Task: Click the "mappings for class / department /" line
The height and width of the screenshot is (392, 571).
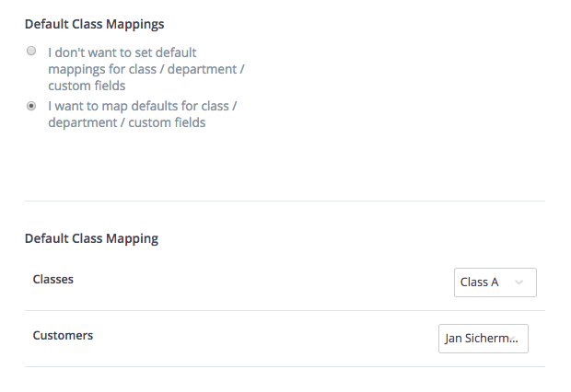Action: (x=146, y=69)
